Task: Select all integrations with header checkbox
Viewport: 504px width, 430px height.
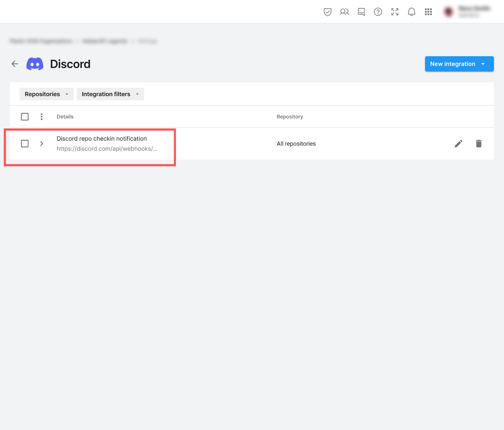Action: [25, 117]
